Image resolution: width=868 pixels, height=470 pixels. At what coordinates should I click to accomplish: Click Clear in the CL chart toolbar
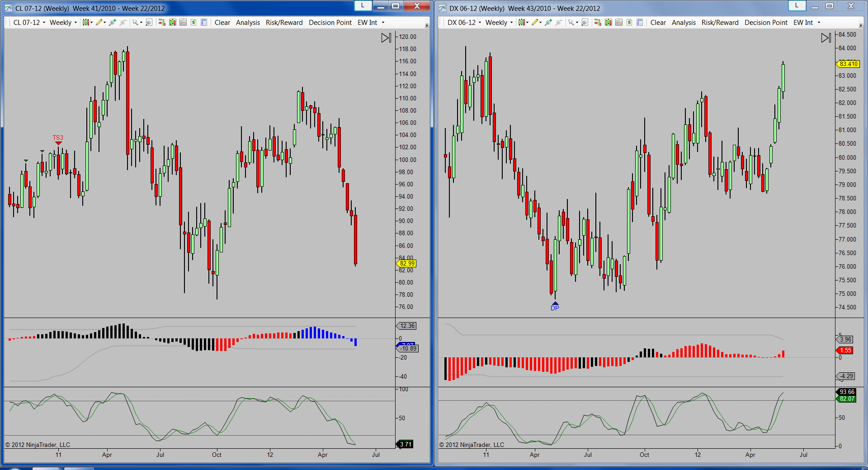pyautogui.click(x=222, y=23)
